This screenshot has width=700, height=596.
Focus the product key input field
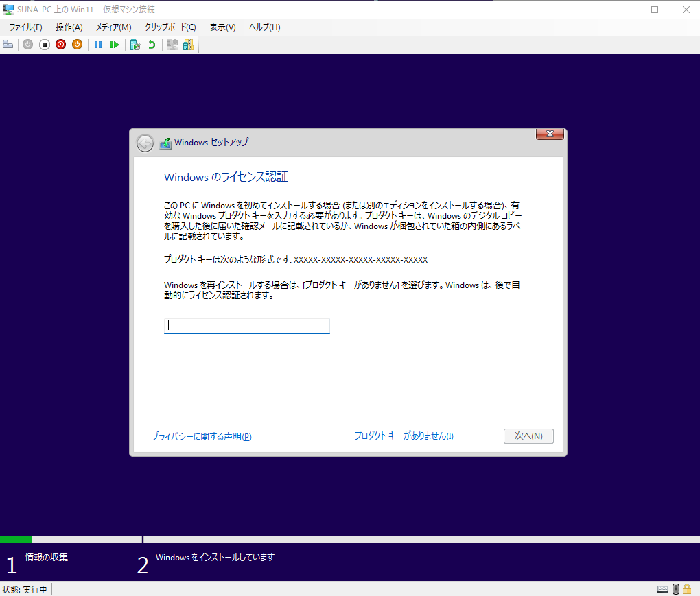point(247,326)
